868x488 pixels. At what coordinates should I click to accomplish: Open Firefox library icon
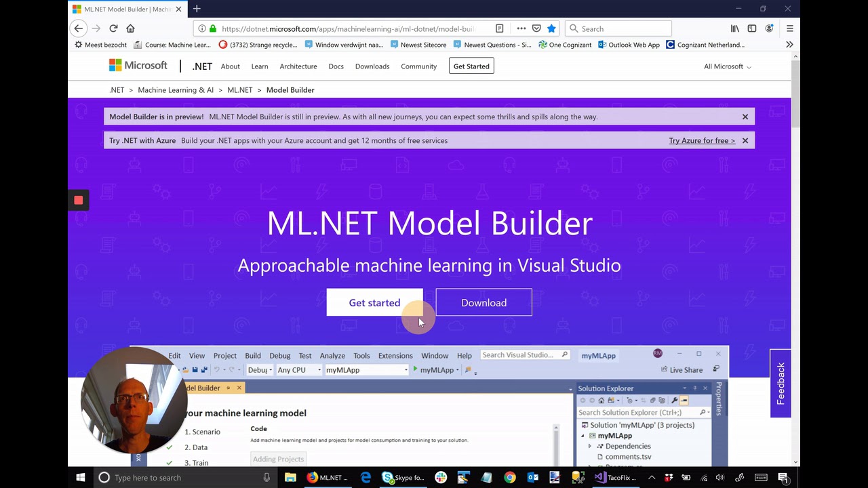point(735,28)
